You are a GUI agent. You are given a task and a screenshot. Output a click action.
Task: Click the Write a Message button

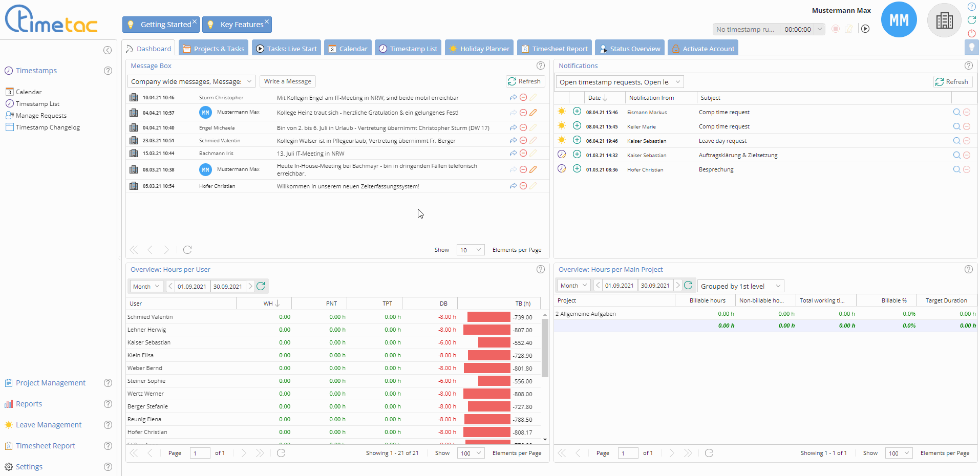click(287, 81)
